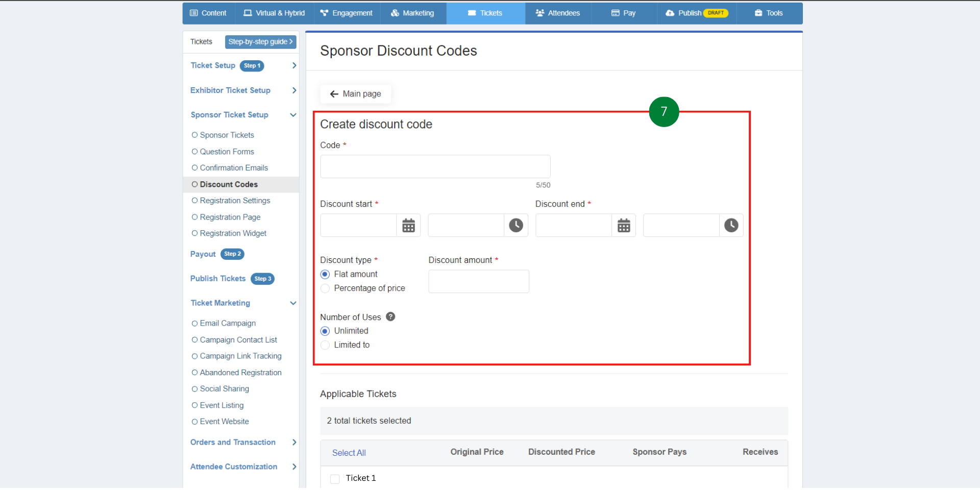Open Confirmation Emails in sidebar
This screenshot has width=980, height=490.
[234, 168]
